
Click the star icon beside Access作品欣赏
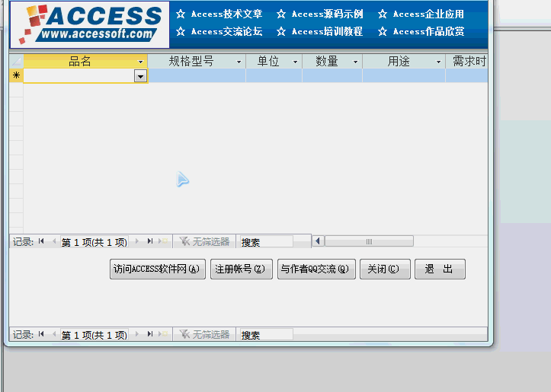click(x=383, y=31)
